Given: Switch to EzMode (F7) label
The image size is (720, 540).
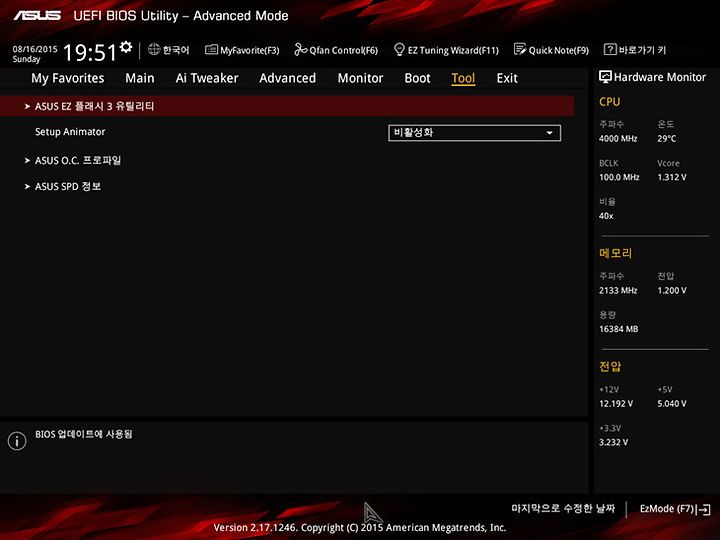Looking at the screenshot, I should pos(667,509).
